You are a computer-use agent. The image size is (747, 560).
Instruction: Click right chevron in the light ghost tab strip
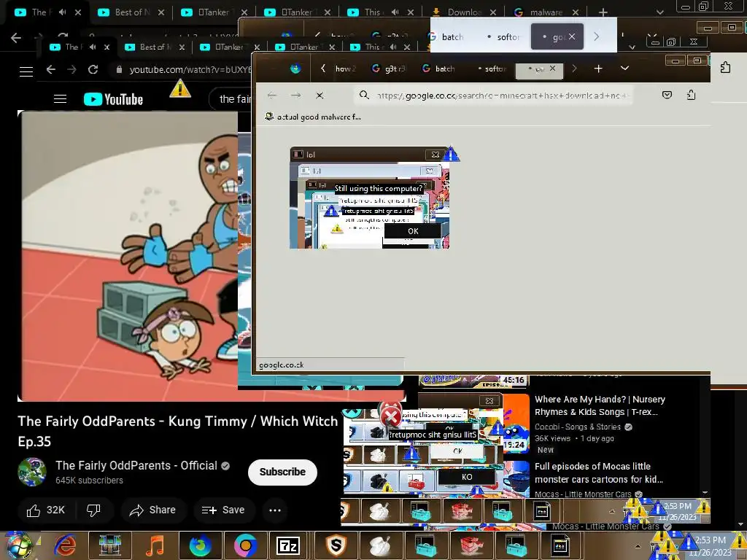[596, 36]
